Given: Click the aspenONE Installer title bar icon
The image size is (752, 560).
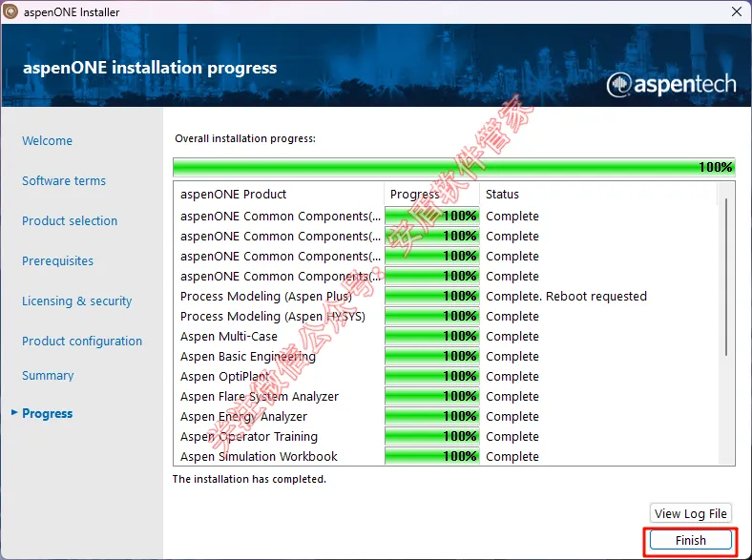Looking at the screenshot, I should [x=10, y=11].
